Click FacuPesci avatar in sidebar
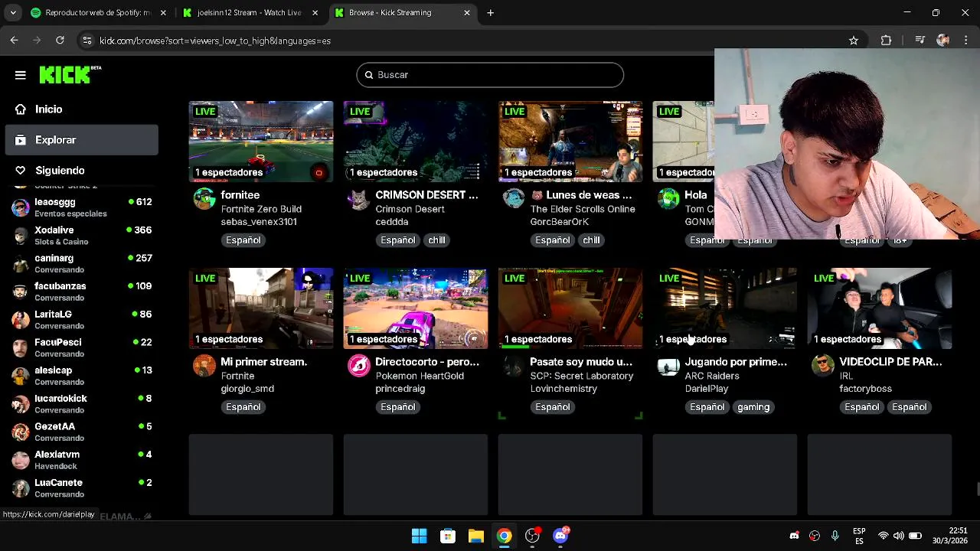 21,348
